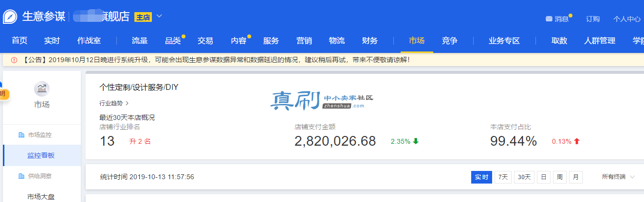The image size is (644, 202).
Task: Open 业务专区 tab
Action: pyautogui.click(x=504, y=41)
